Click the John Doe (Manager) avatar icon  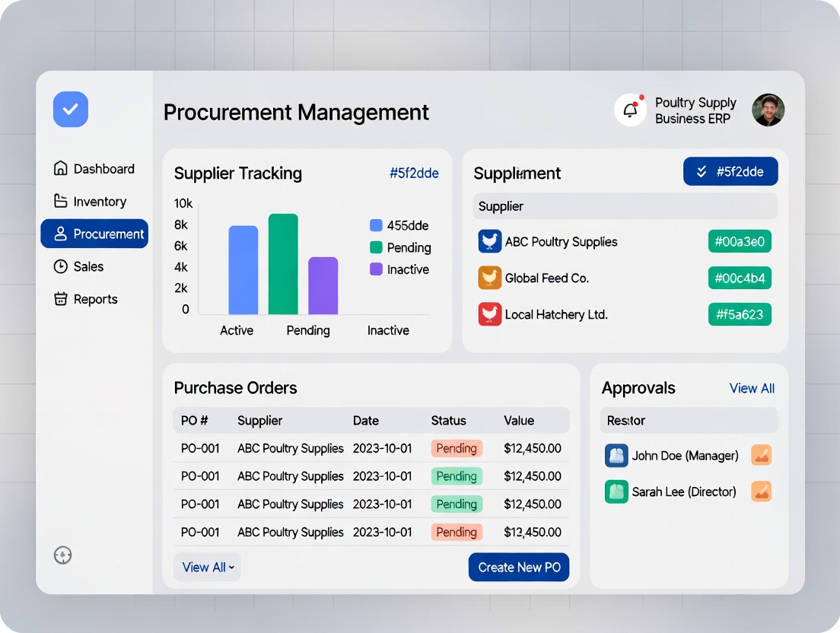tap(616, 455)
